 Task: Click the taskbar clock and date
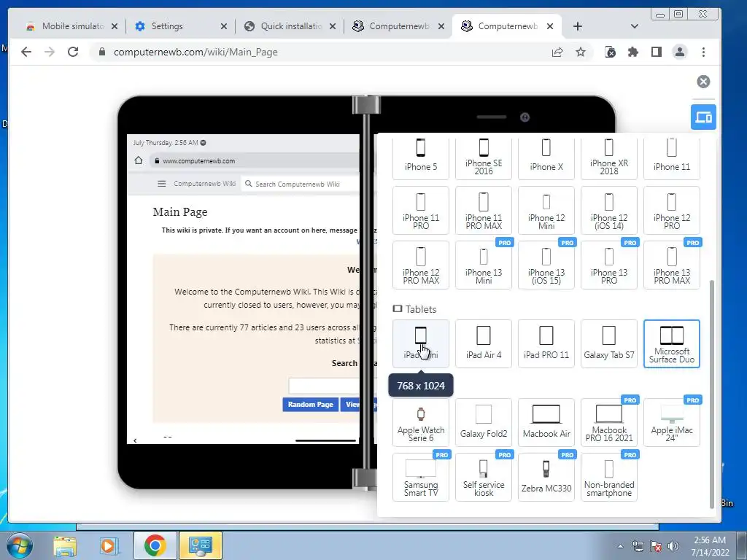tap(709, 545)
